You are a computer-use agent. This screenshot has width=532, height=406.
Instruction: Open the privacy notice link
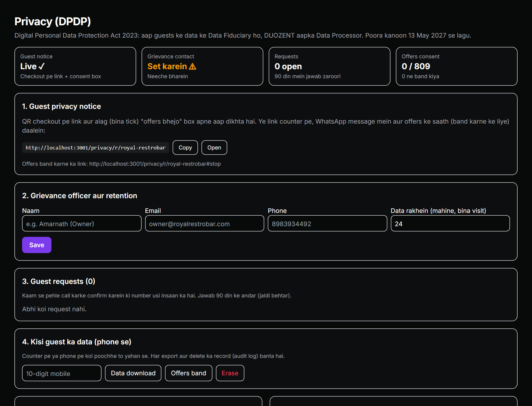coord(214,148)
